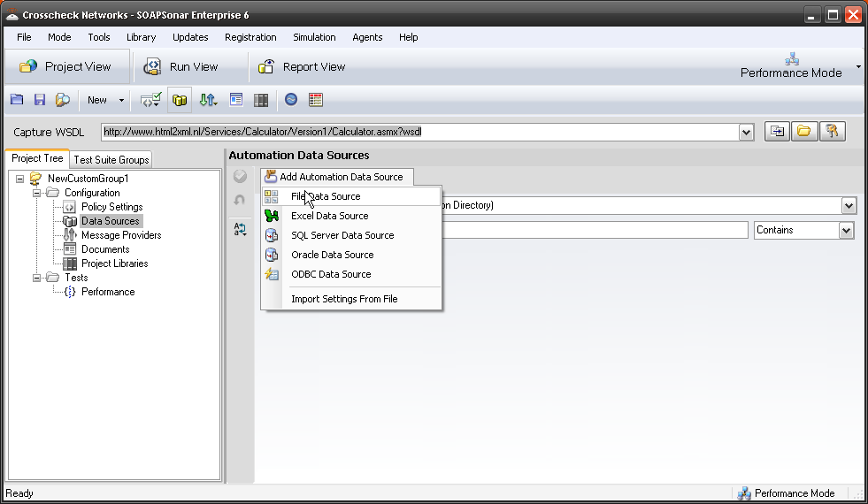Click the documents window toolbar icon
The width and height of the screenshot is (868, 504).
pyautogui.click(x=236, y=100)
